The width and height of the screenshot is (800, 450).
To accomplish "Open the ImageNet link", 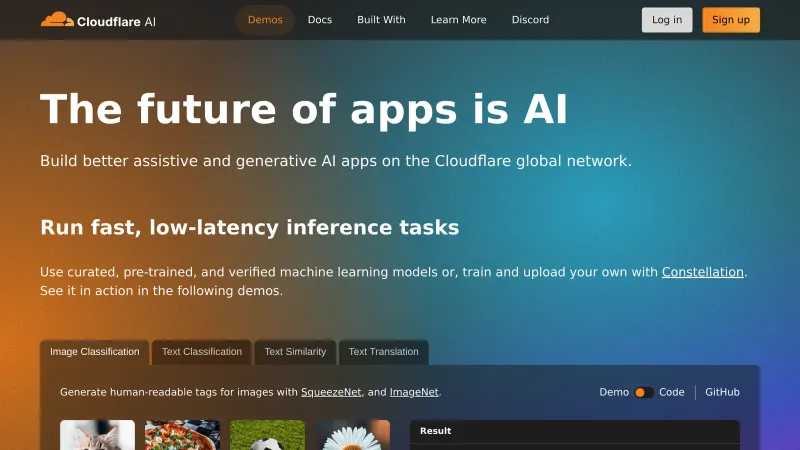I will 414,392.
